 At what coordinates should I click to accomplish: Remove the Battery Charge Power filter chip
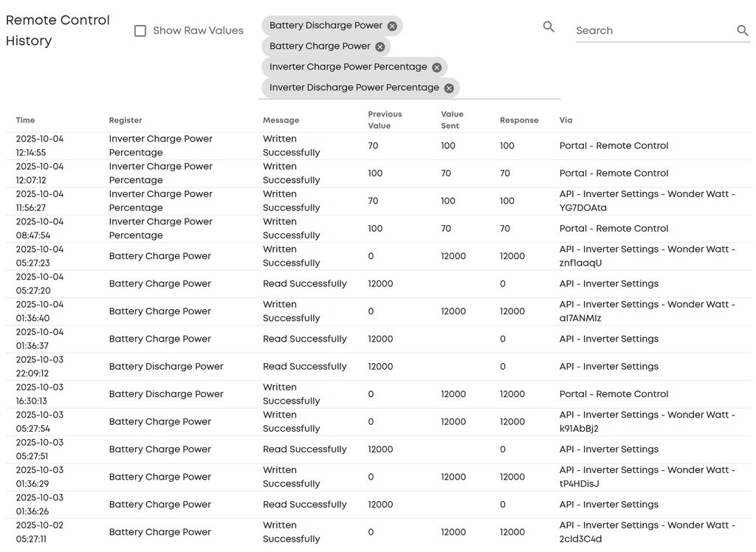(x=379, y=46)
